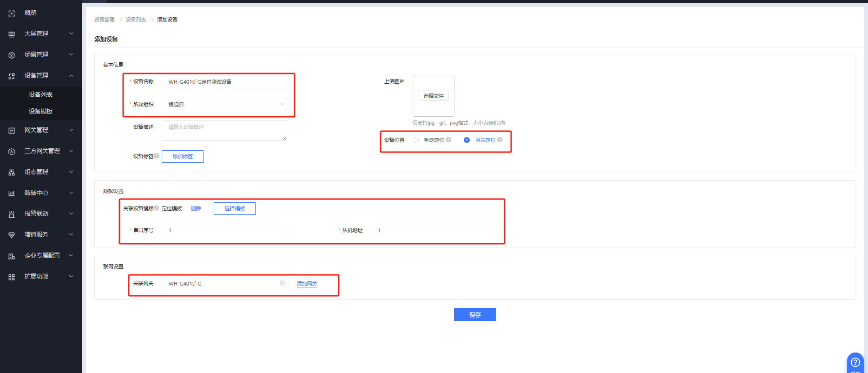Click the help icon beside 关联设备模板

click(157, 208)
